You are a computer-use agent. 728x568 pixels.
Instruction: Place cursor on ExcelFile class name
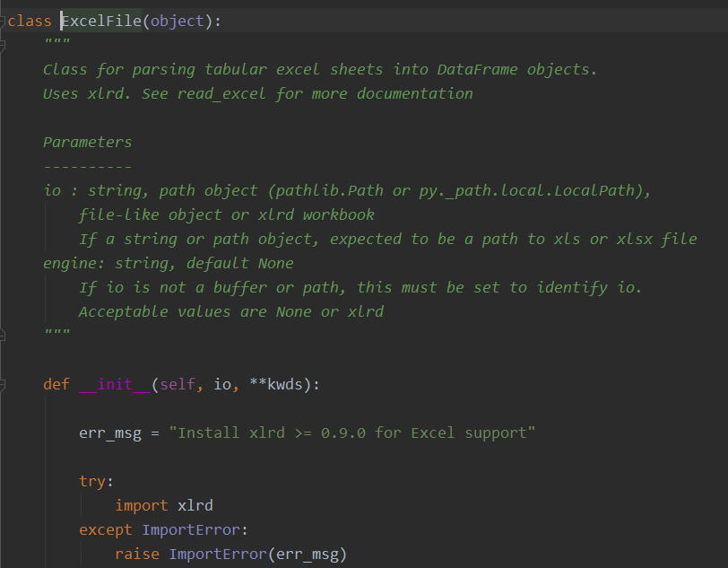point(101,21)
